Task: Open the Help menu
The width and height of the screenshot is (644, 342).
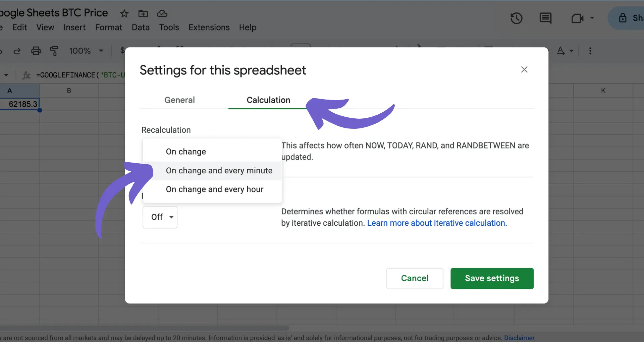Action: pos(248,27)
